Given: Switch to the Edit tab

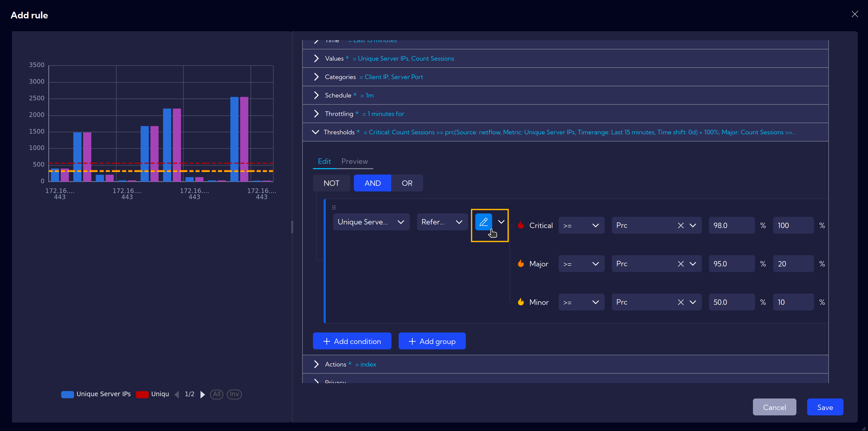Looking at the screenshot, I should click(324, 161).
